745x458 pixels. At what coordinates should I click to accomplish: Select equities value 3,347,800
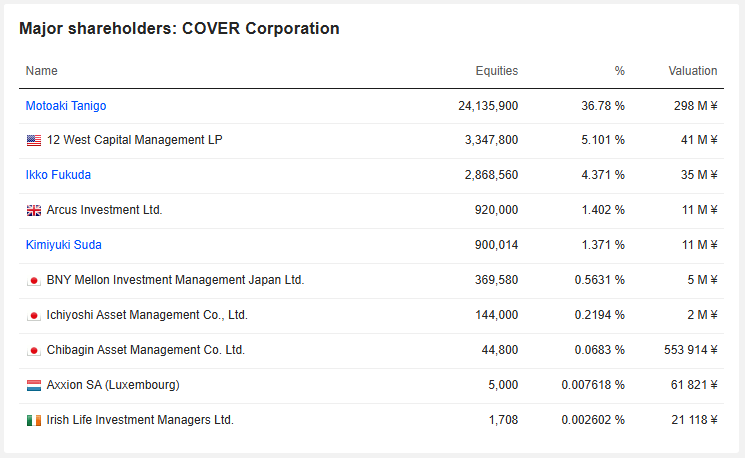pos(491,140)
